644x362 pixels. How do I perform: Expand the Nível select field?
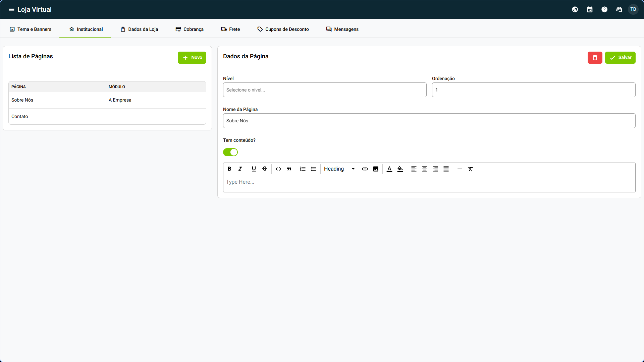324,90
